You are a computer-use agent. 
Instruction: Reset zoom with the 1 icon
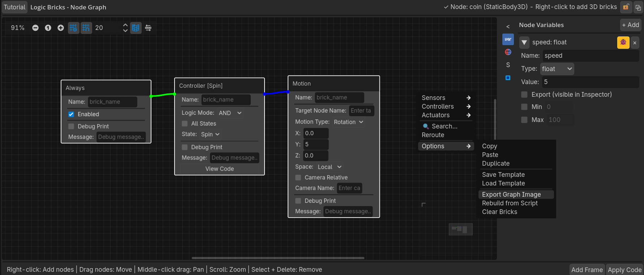(x=48, y=28)
